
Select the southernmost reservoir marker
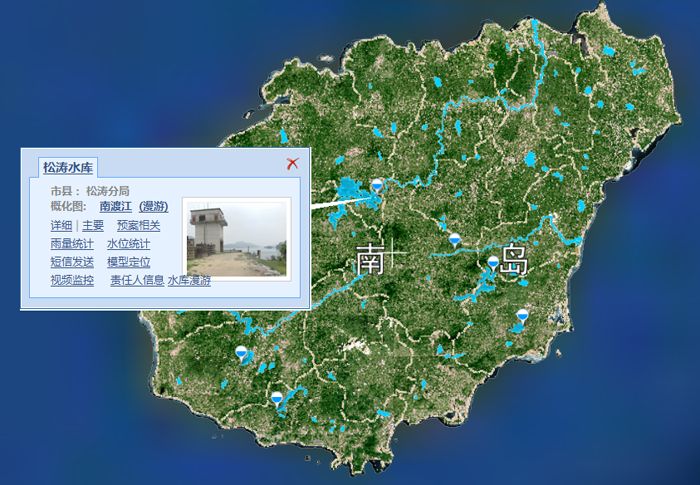pos(277,398)
